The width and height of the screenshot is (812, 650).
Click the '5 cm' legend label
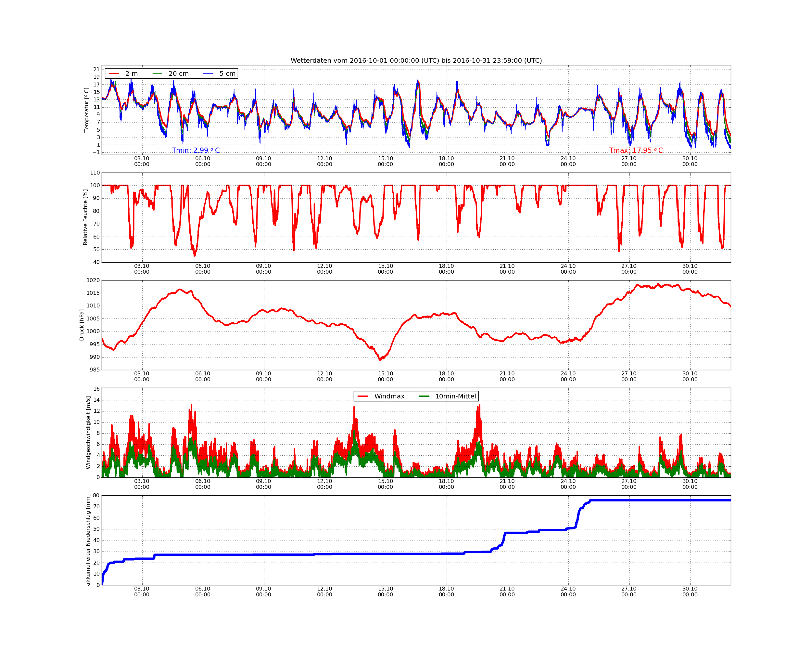[227, 73]
